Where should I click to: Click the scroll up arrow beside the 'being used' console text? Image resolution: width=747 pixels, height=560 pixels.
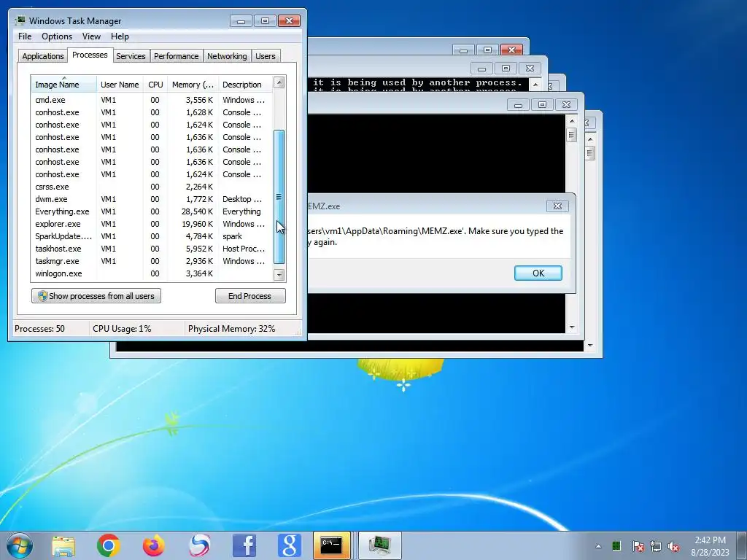pyautogui.click(x=535, y=85)
